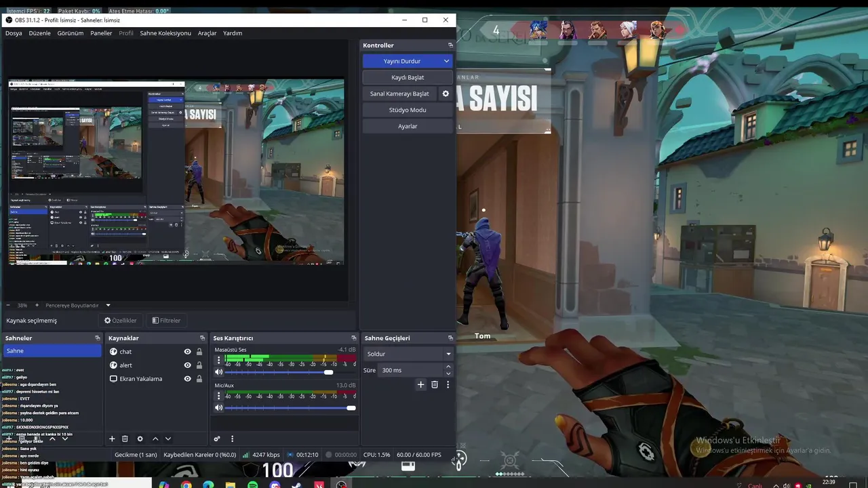
Task: Click Sanal Kamerayı Başlat button
Action: click(399, 94)
